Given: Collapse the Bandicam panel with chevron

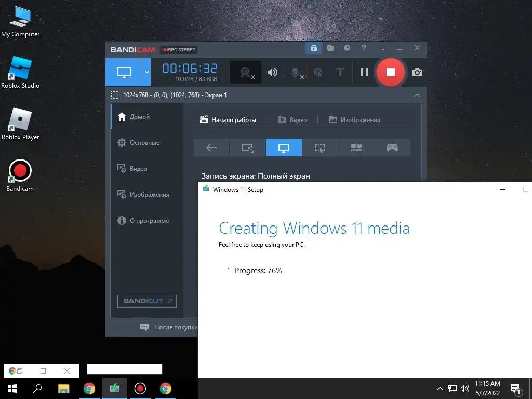Looking at the screenshot, I should (x=417, y=96).
